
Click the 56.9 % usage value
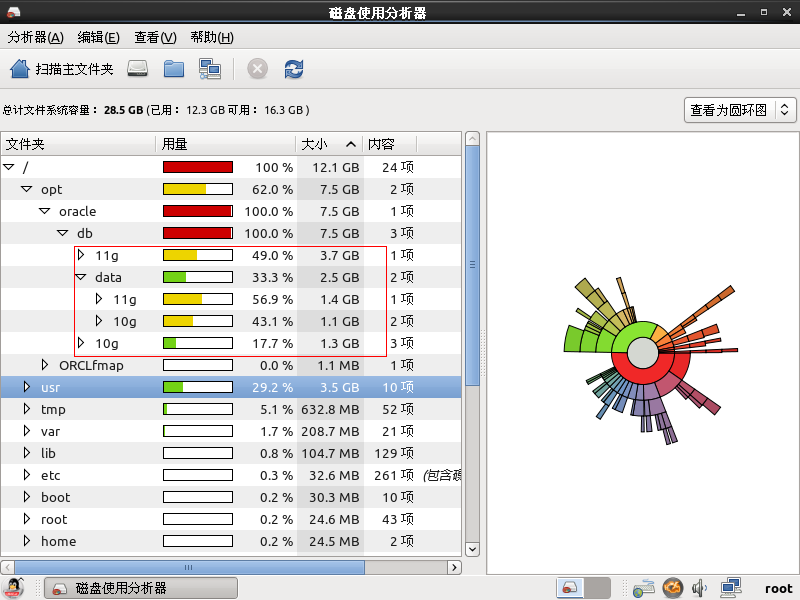(x=273, y=299)
